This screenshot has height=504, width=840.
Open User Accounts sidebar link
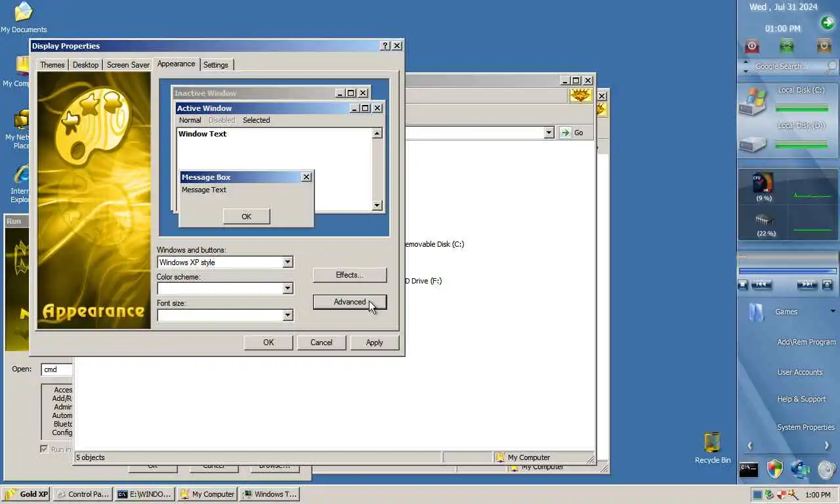pos(800,372)
